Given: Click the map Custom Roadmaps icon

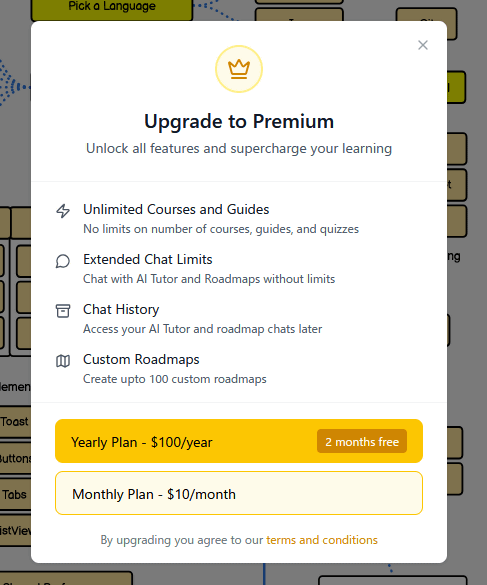Looking at the screenshot, I should 63,361.
